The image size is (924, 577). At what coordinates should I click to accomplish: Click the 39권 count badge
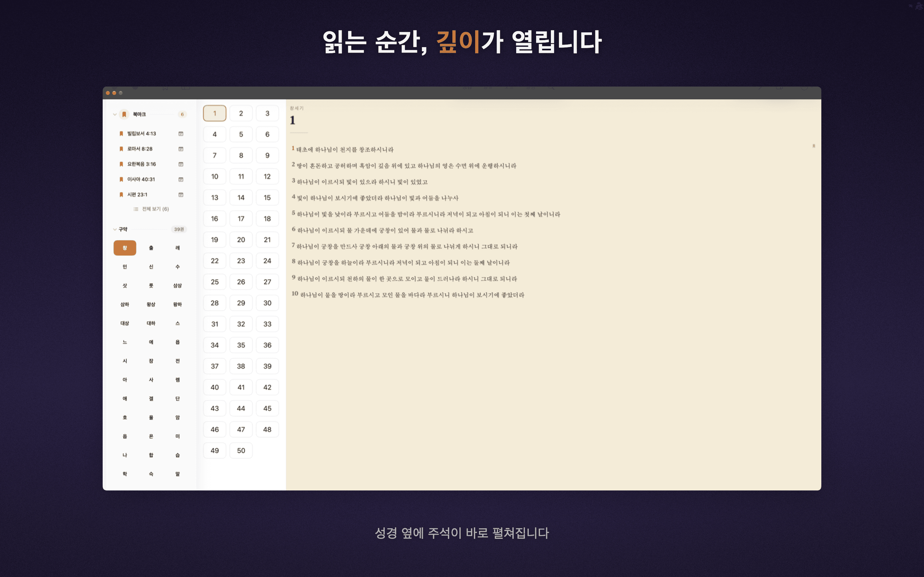click(x=179, y=229)
